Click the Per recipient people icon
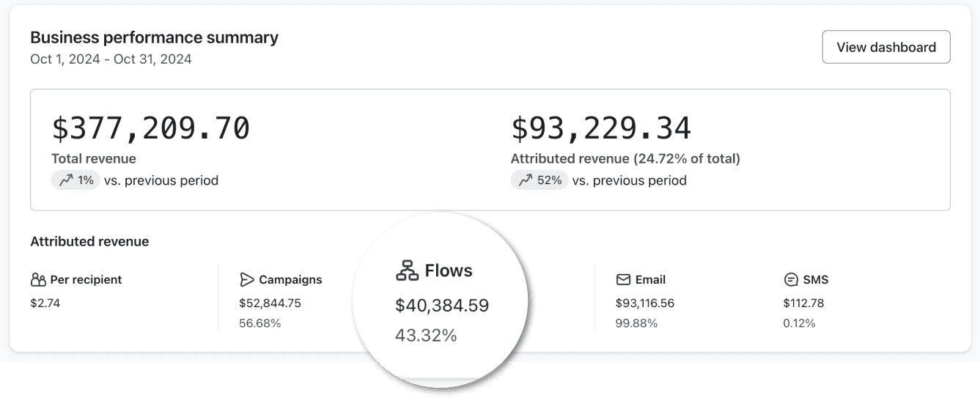Viewport: 980px width, 398px height. click(x=38, y=280)
